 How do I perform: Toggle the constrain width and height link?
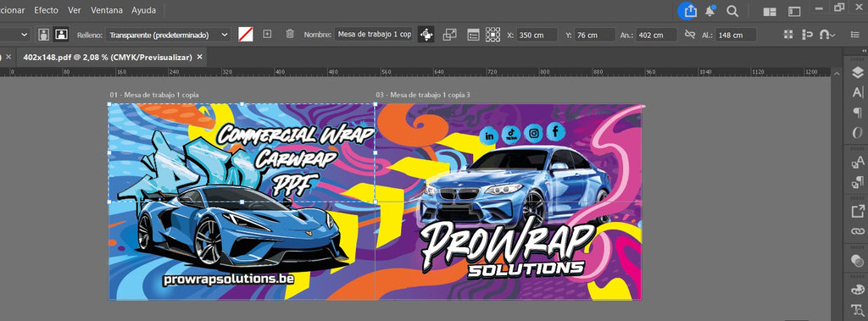click(x=690, y=35)
